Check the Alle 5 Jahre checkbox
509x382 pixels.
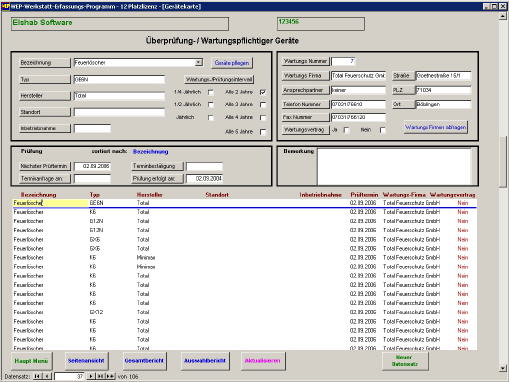263,132
